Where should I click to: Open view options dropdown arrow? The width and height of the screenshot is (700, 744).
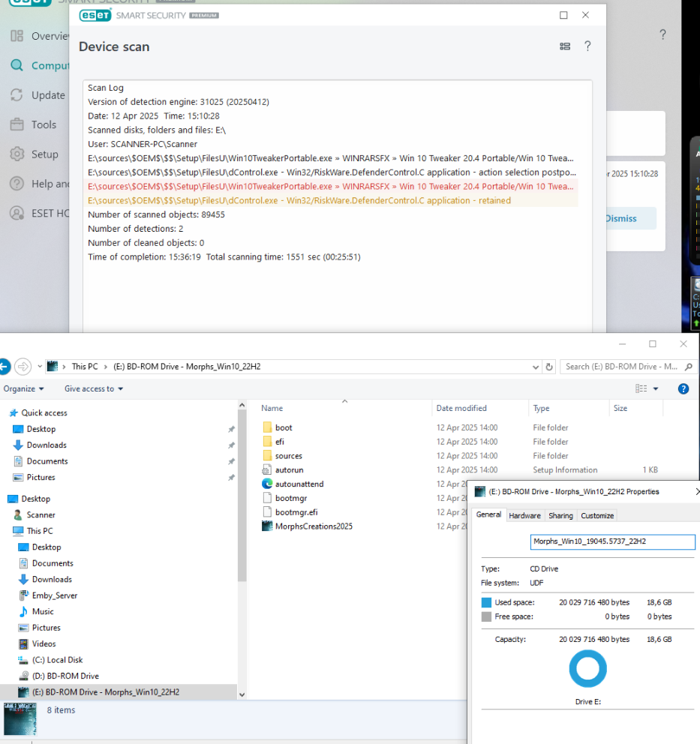[x=656, y=388]
